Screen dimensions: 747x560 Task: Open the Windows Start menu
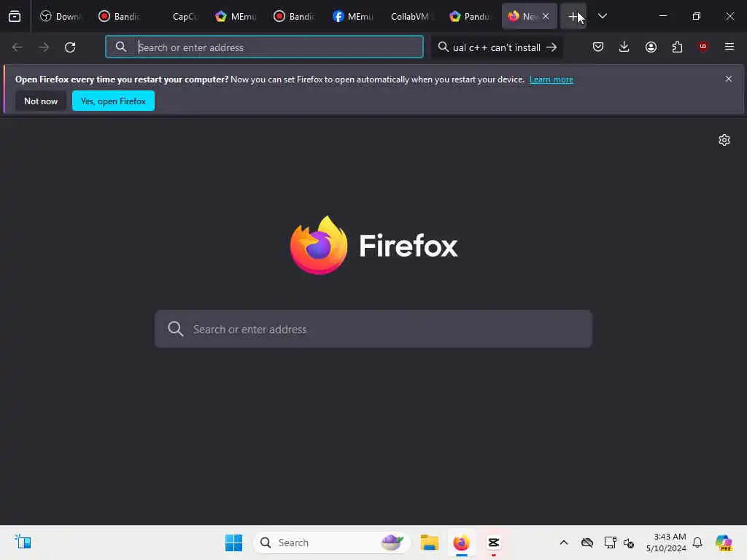233,542
